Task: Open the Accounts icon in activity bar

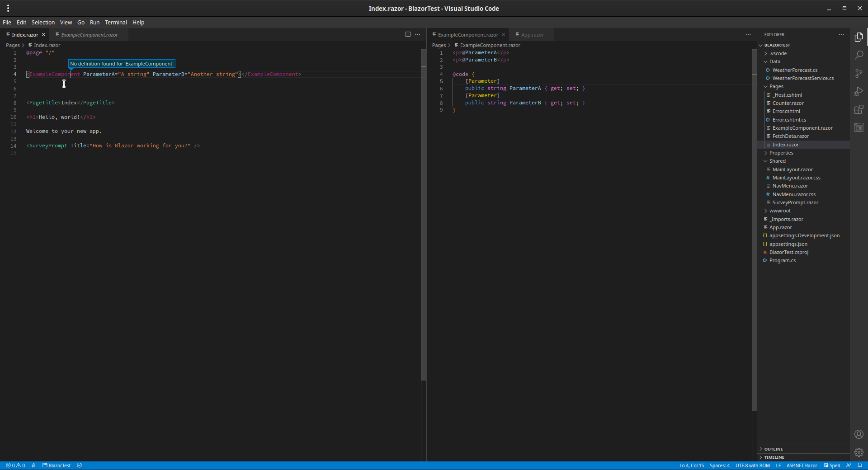Action: (859, 434)
